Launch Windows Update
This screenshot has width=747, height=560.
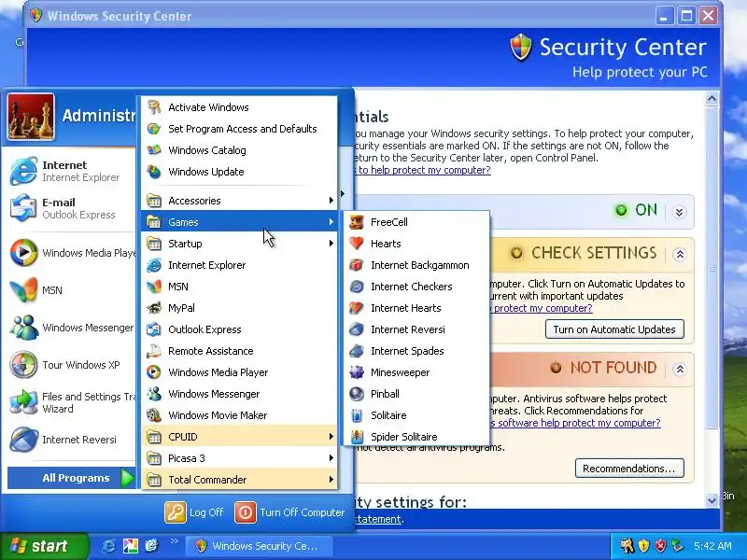click(239, 172)
